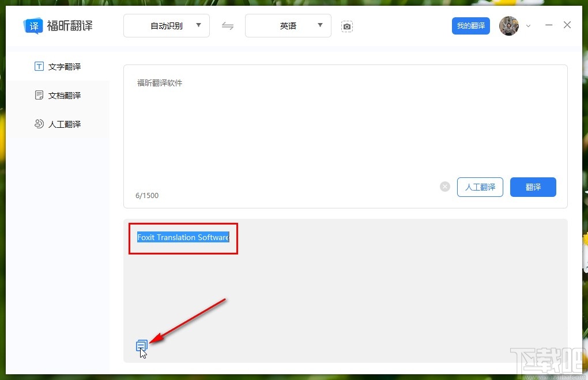Clear the input text with the X icon
Image resolution: width=588 pixels, height=380 pixels.
point(445,187)
